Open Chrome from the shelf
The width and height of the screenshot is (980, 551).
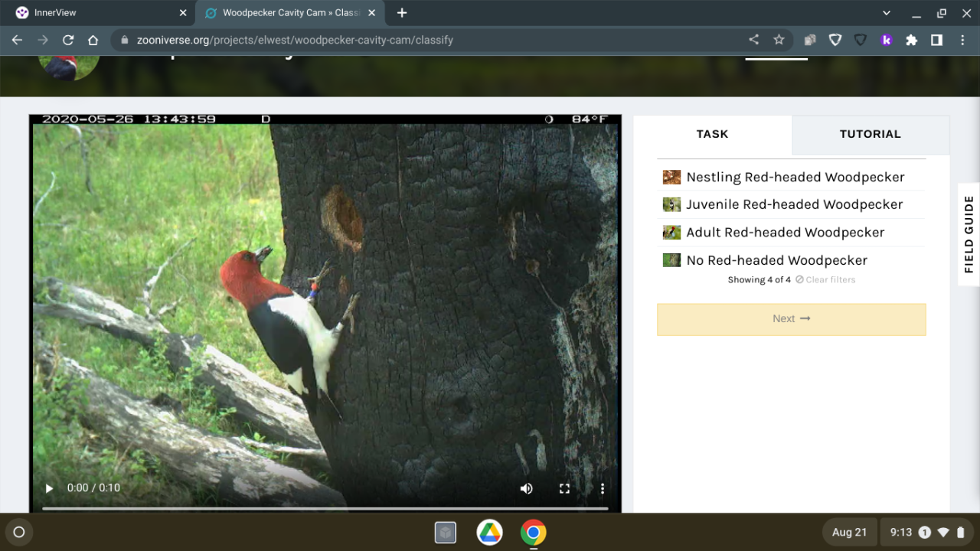point(534,532)
